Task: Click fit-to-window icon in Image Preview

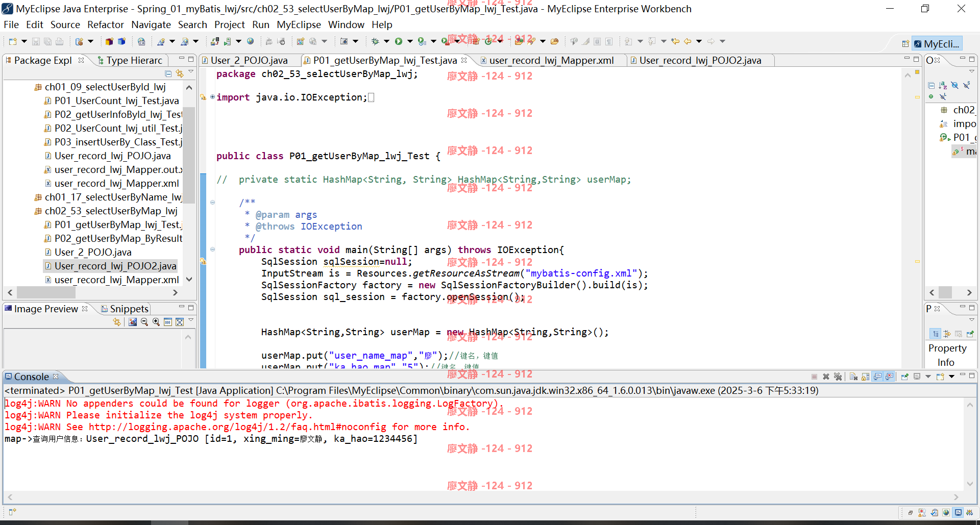Action: click(180, 322)
